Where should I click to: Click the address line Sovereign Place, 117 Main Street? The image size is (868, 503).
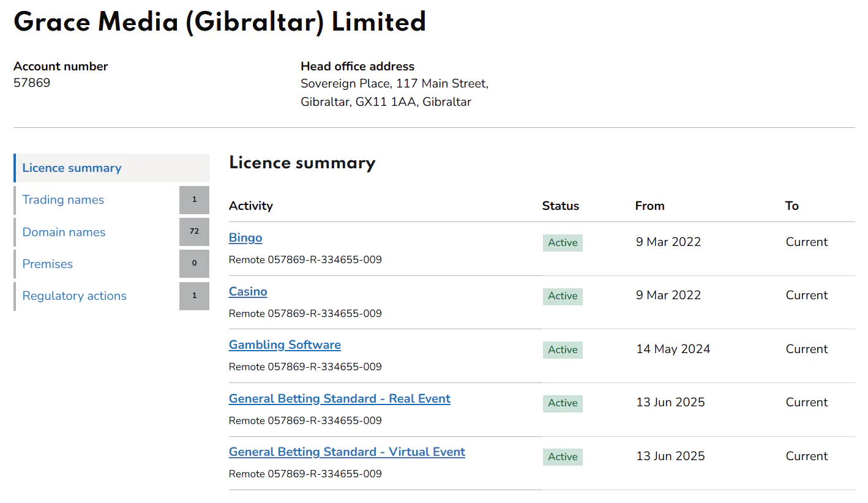point(394,83)
